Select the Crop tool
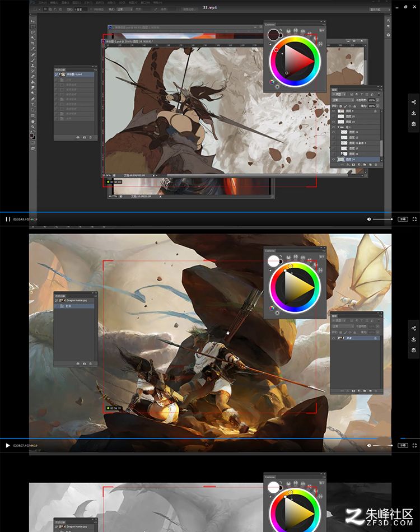The image size is (420, 532). pos(32,43)
